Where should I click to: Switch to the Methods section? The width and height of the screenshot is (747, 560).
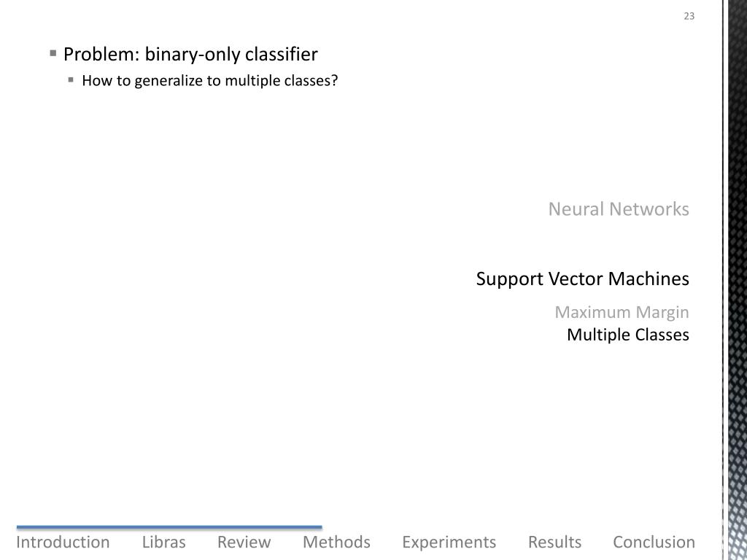pos(336,542)
